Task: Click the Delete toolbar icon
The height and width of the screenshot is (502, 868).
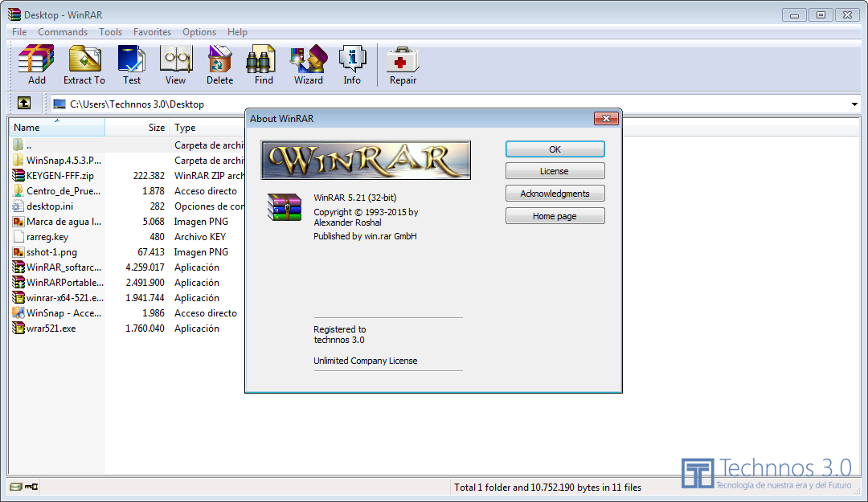Action: tap(219, 65)
